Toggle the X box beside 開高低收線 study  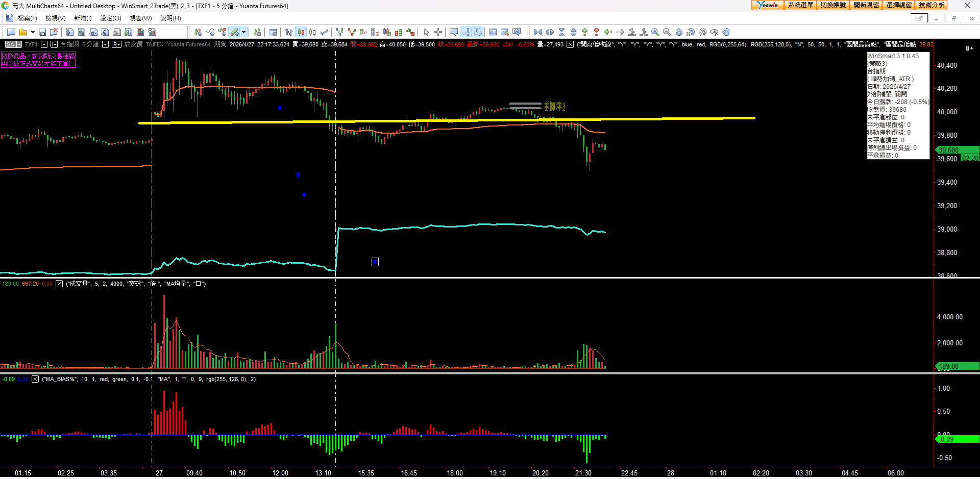click(570, 44)
